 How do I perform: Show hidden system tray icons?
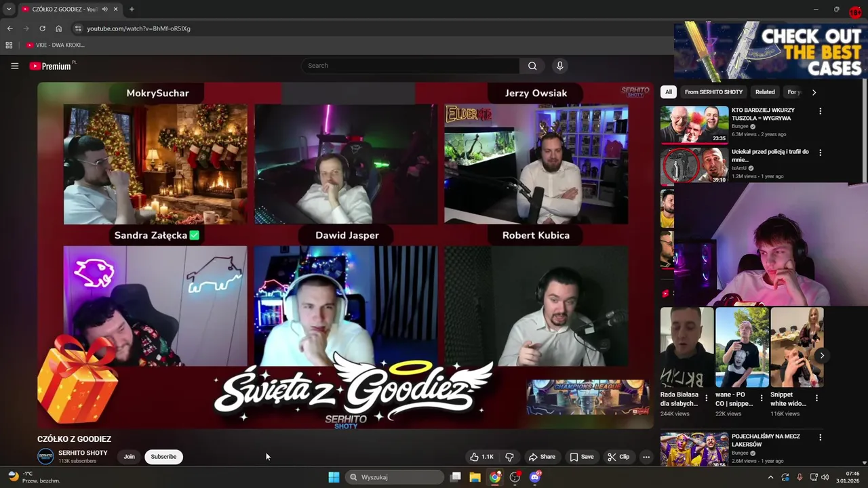(770, 477)
